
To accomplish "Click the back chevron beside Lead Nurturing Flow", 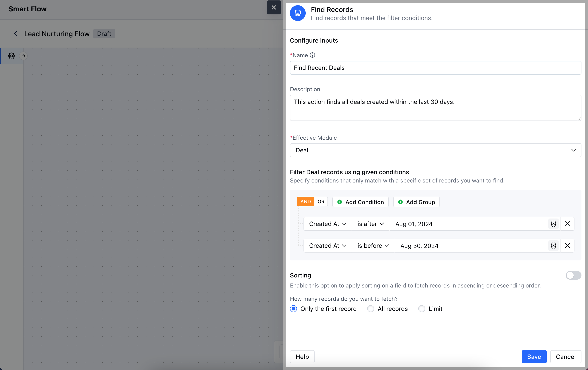I will point(15,33).
